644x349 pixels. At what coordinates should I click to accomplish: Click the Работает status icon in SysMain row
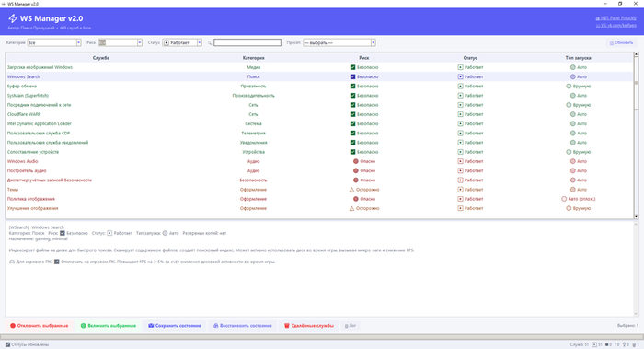click(x=460, y=96)
